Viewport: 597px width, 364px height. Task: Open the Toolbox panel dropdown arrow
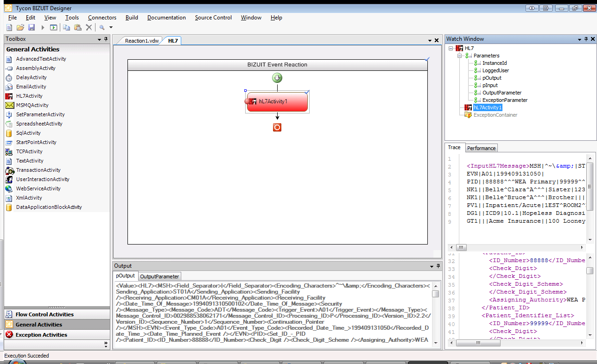tap(99, 39)
